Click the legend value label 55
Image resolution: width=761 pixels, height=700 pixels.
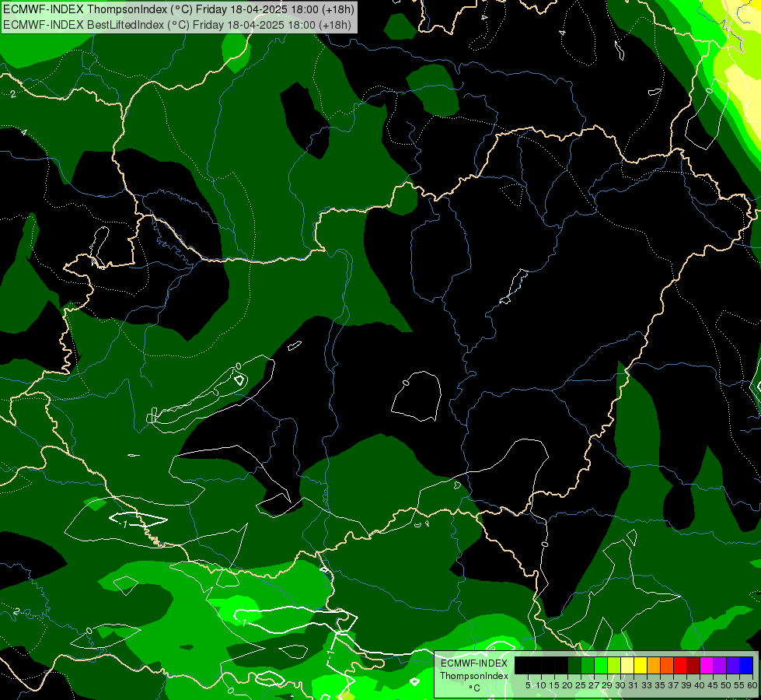739,685
